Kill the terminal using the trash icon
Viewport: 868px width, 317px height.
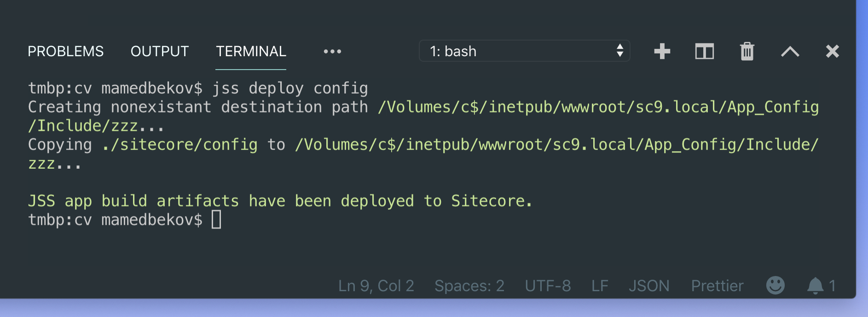[746, 52]
